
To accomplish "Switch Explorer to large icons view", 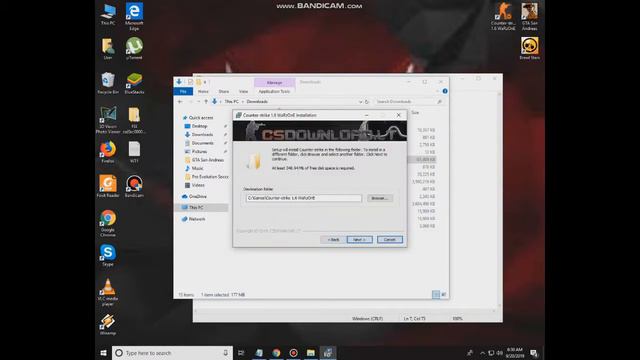I will (x=444, y=294).
